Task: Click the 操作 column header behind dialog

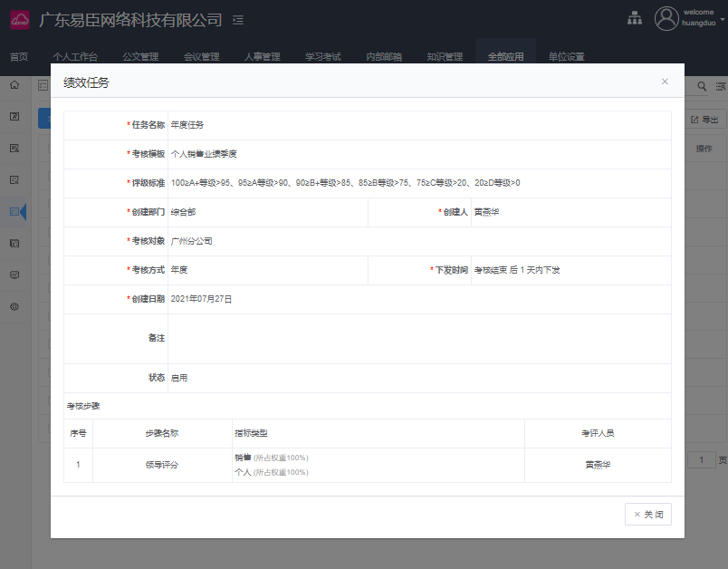Action: 704,149
